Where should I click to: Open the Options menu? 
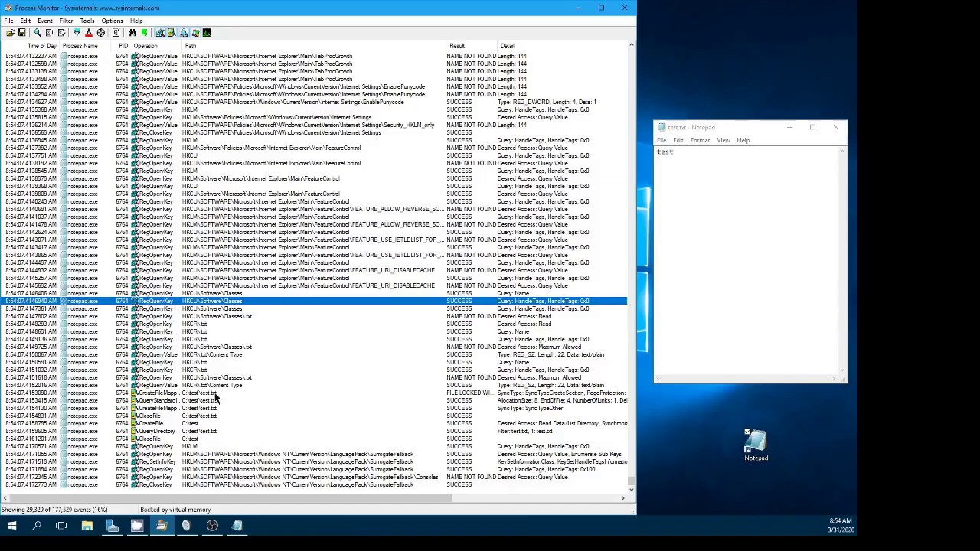pos(112,21)
